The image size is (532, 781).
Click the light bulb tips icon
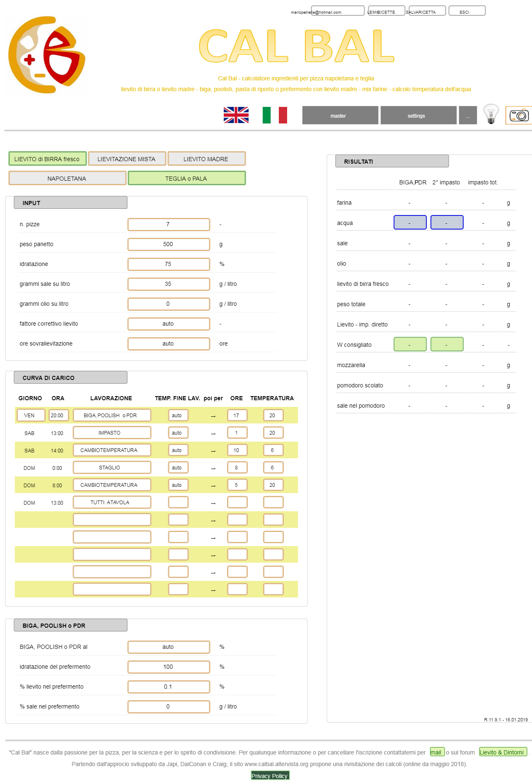491,114
